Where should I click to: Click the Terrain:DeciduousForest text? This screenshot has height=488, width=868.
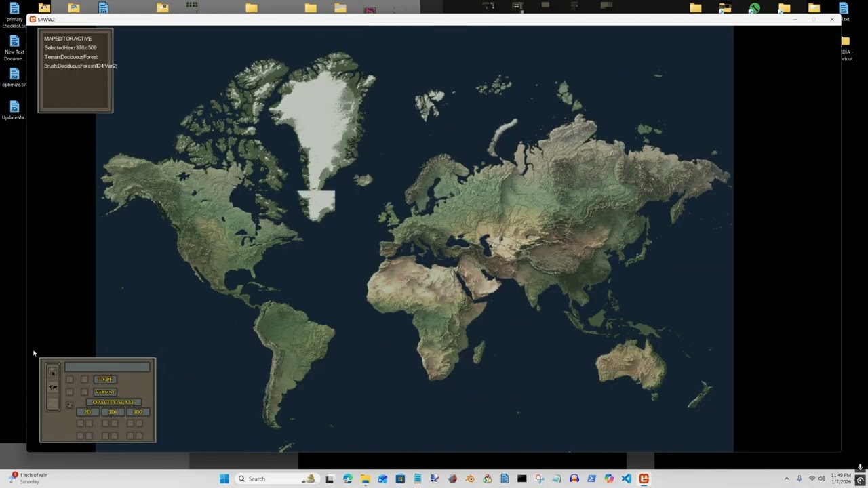71,57
